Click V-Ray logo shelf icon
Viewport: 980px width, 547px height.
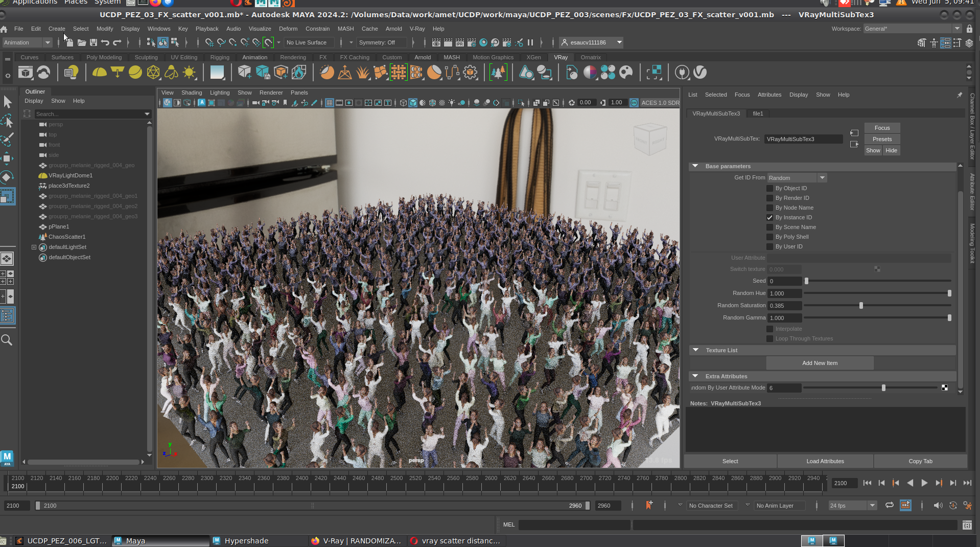[x=701, y=73]
